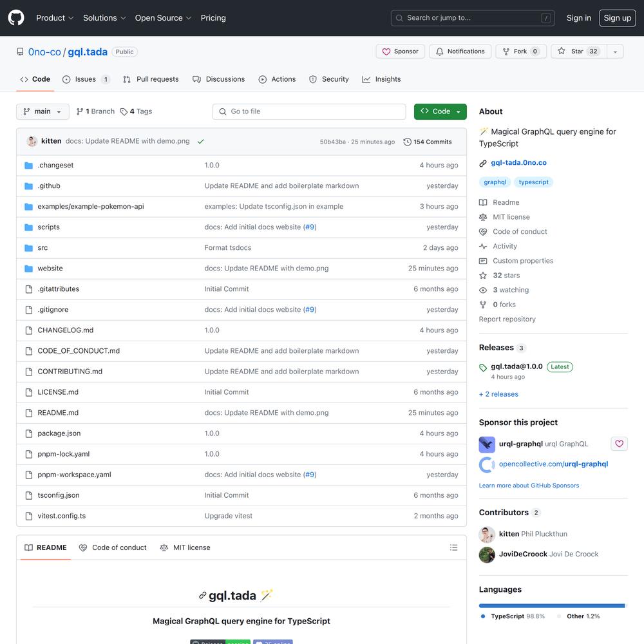Viewport: 644px width, 644px height.
Task: Click the vitest.config.ts file icon
Action: [29, 516]
